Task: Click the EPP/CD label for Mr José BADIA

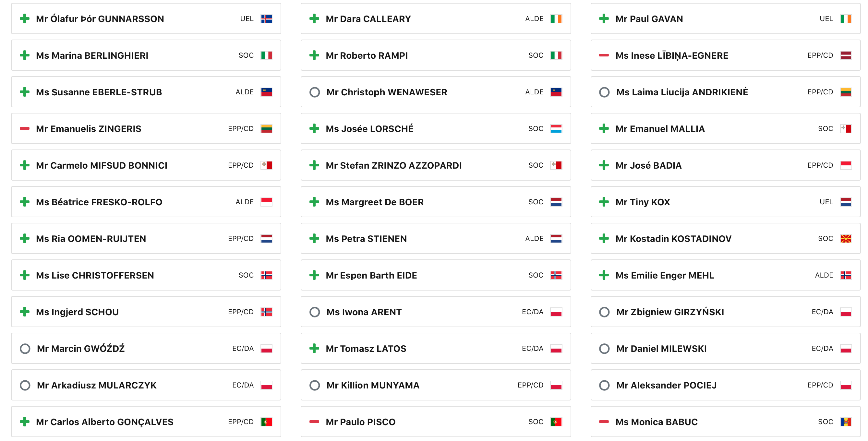Action: pos(820,165)
